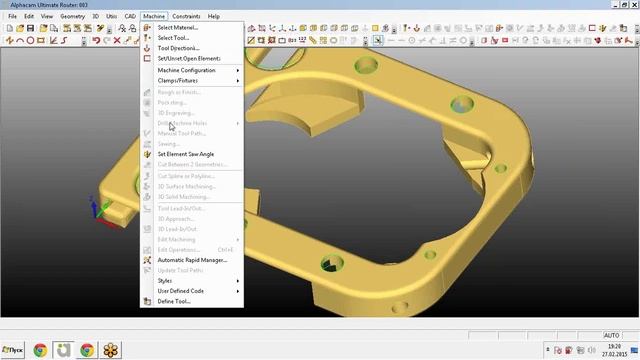Click the Automatic Rapid Manager icon
This screenshot has width=640, height=360.
coord(147,260)
